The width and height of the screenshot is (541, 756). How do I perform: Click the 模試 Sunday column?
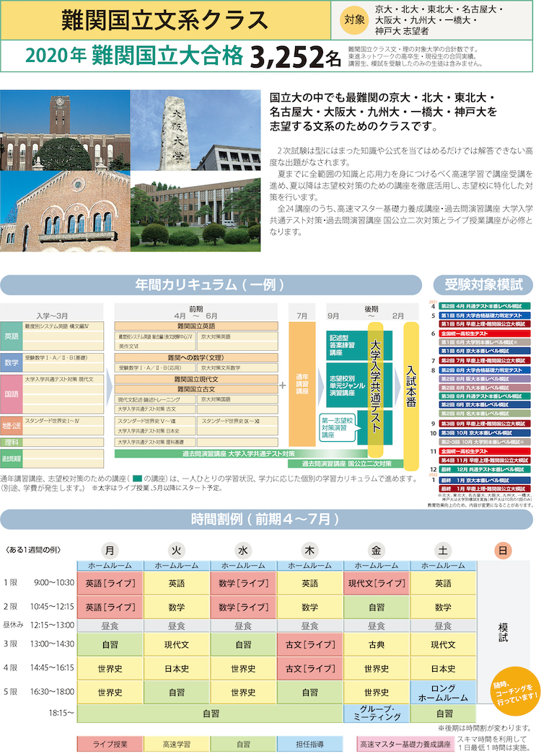point(503,632)
